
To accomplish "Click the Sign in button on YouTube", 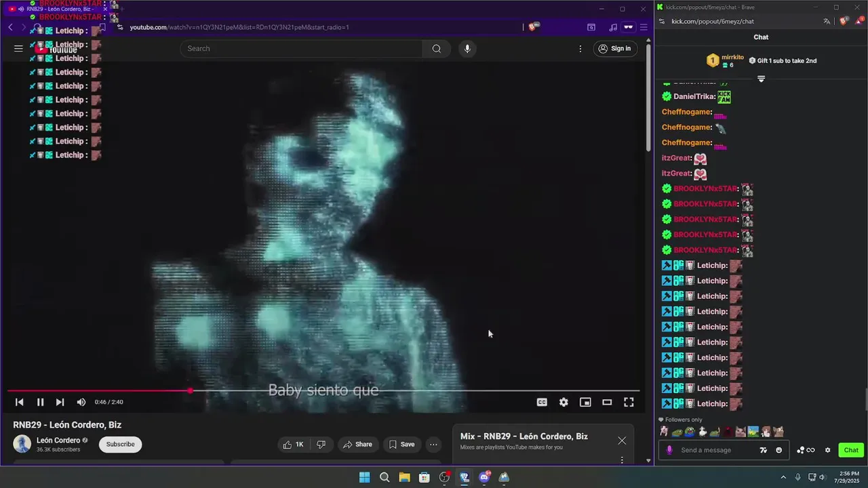I will [x=615, y=48].
